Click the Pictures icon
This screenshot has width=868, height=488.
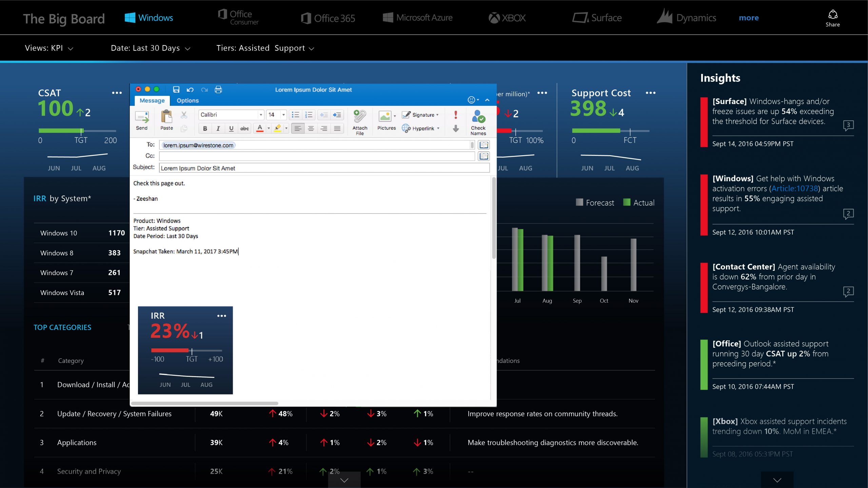385,117
